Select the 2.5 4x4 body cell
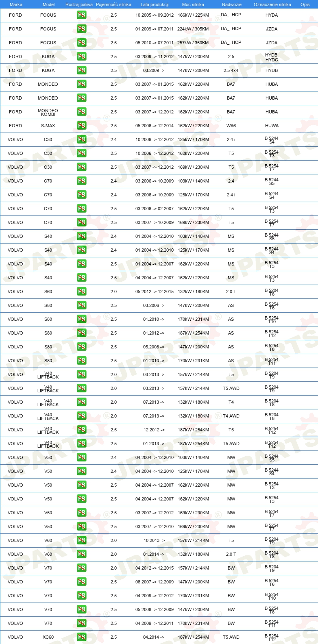Image resolution: width=318 pixels, height=644 pixels. [231, 70]
